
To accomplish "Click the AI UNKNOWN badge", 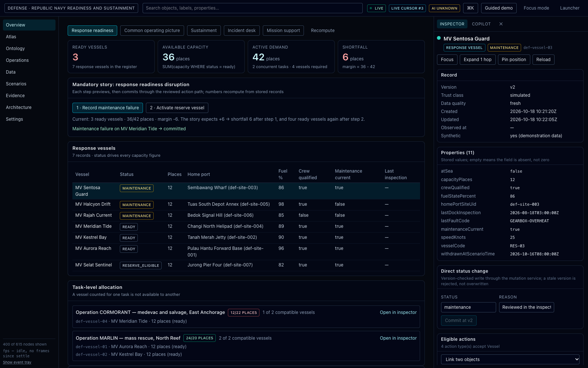I will click(444, 8).
